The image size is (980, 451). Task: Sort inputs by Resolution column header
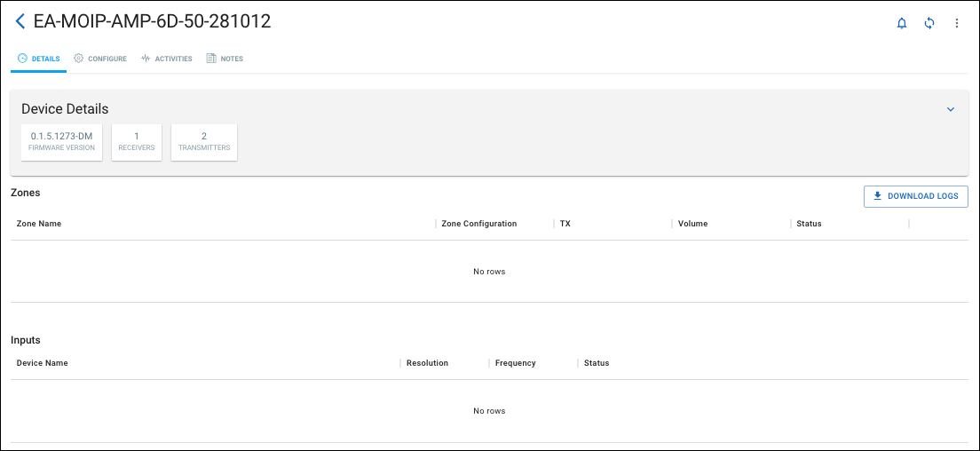pos(427,363)
